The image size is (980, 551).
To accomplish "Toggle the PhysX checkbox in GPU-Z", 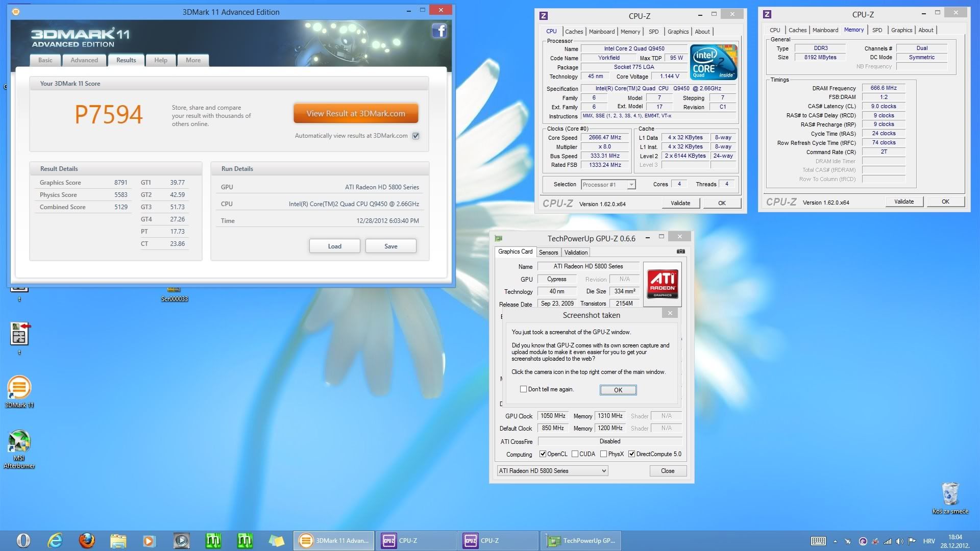I will 603,454.
